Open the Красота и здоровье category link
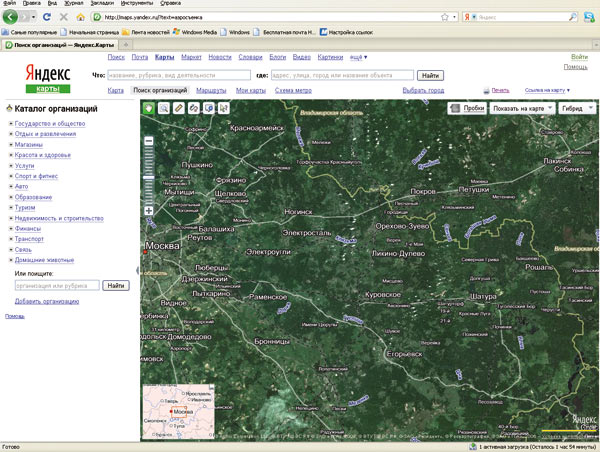 42,155
